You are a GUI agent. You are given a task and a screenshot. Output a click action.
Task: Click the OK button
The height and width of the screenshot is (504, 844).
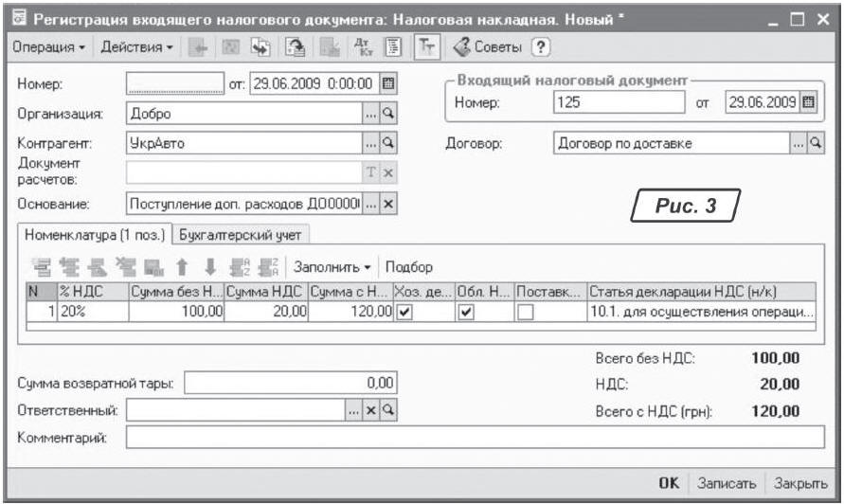pyautogui.click(x=669, y=483)
